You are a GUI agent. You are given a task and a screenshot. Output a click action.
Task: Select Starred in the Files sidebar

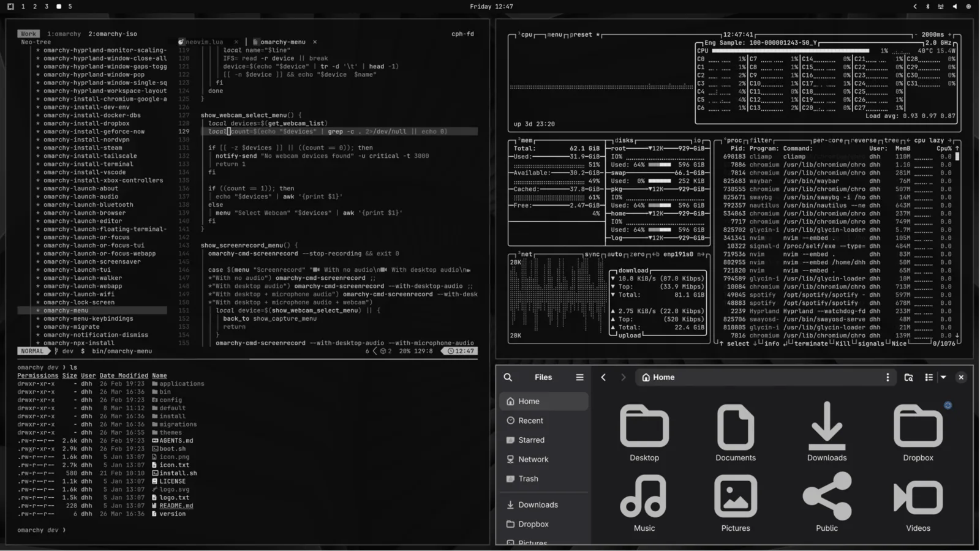click(x=544, y=440)
